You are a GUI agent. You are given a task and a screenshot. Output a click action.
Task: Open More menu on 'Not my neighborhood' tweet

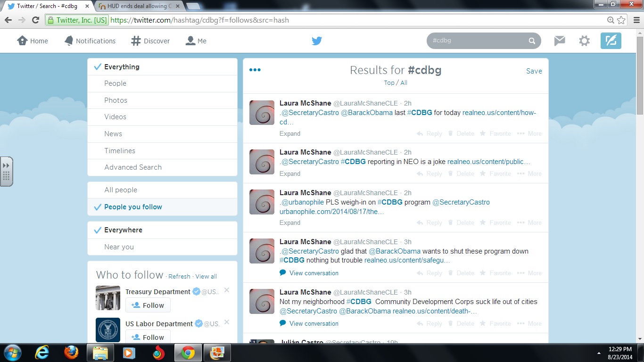pos(529,323)
